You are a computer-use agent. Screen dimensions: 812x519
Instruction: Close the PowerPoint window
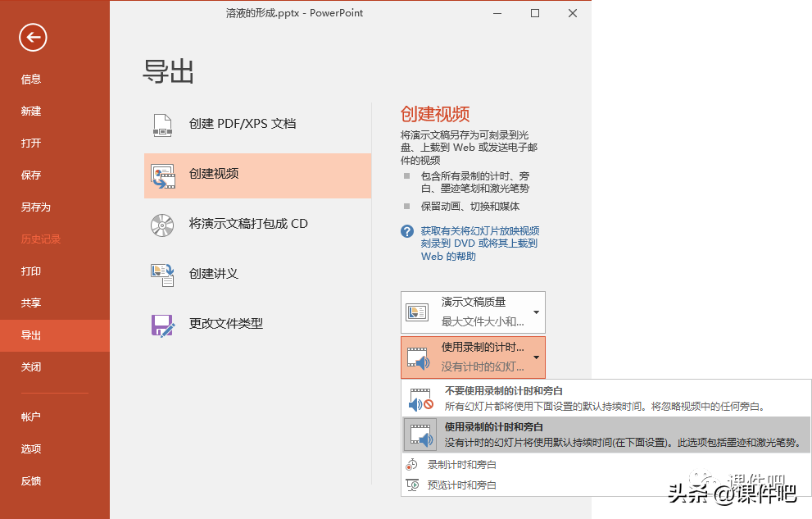572,13
